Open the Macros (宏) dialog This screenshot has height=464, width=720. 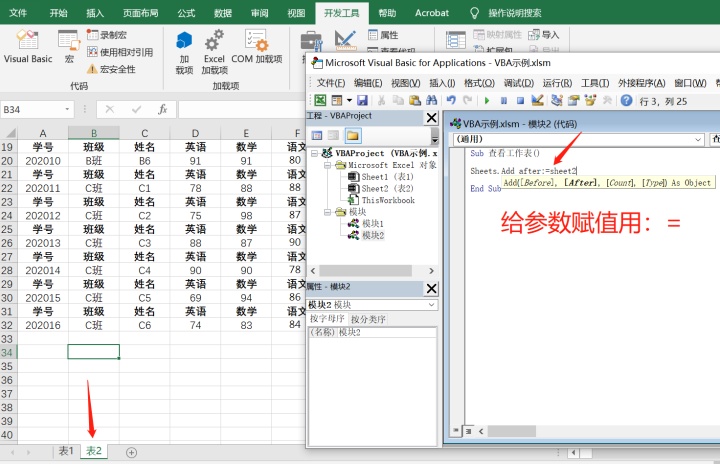point(69,46)
